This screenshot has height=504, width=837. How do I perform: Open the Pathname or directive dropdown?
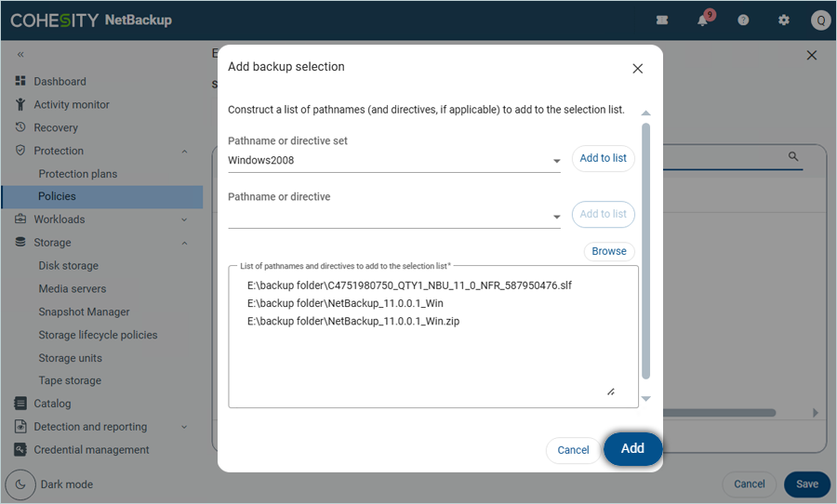[556, 217]
